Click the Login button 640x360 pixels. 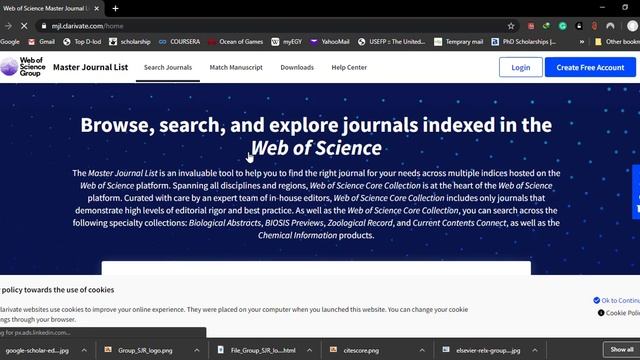click(521, 67)
